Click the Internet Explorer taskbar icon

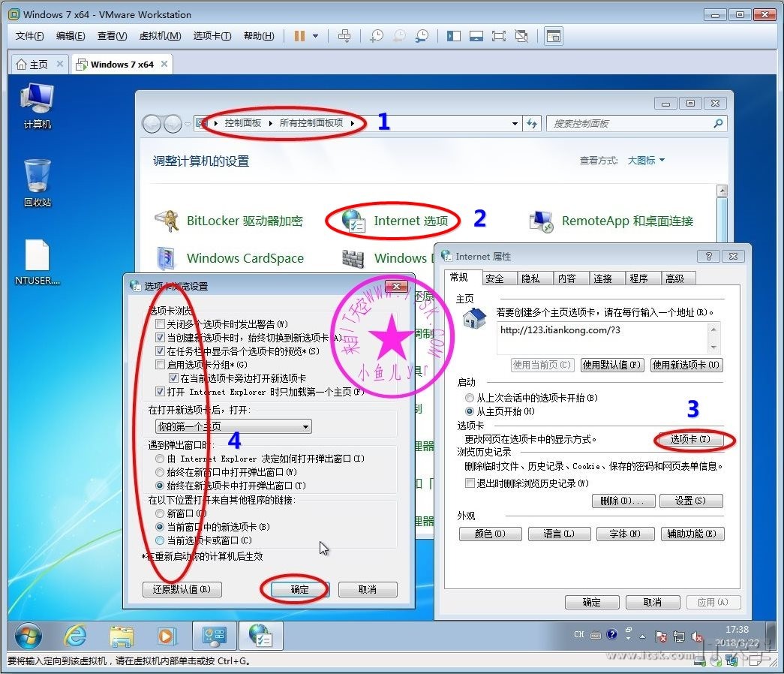(x=75, y=636)
